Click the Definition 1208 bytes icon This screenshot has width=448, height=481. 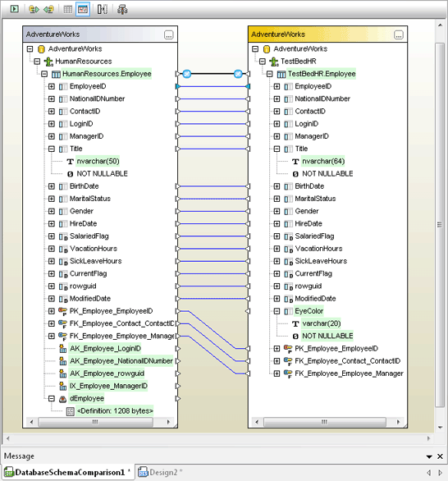(x=71, y=411)
